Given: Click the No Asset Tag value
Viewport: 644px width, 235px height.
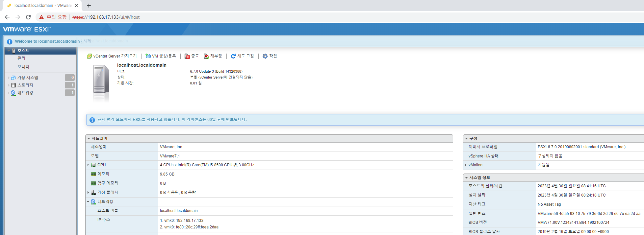Looking at the screenshot, I should (x=549, y=204).
